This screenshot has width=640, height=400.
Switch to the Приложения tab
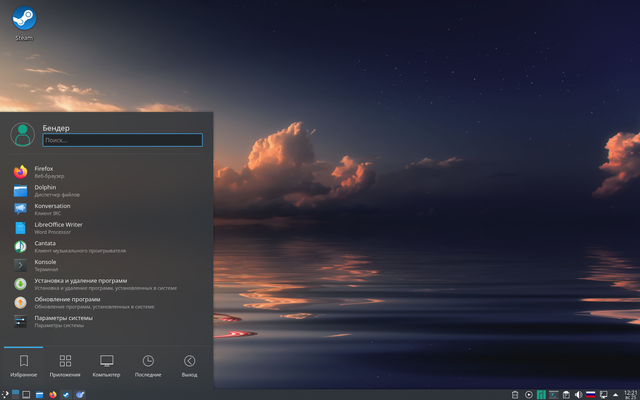(x=65, y=366)
